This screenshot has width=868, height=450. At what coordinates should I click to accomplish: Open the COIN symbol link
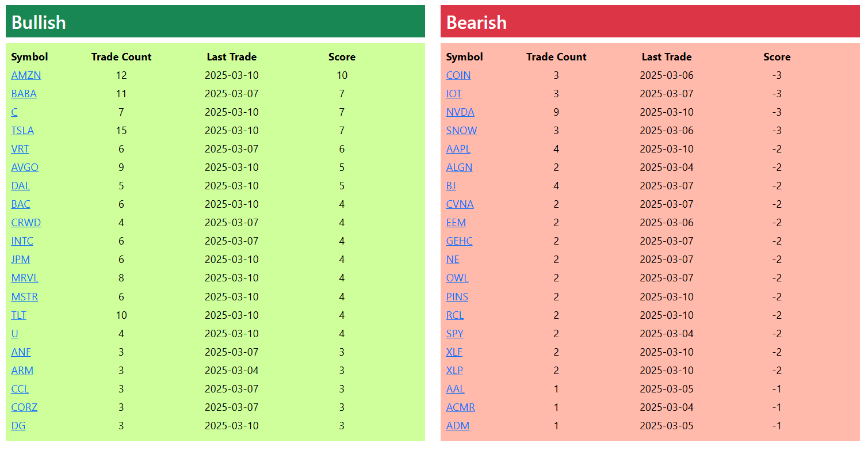tap(458, 75)
